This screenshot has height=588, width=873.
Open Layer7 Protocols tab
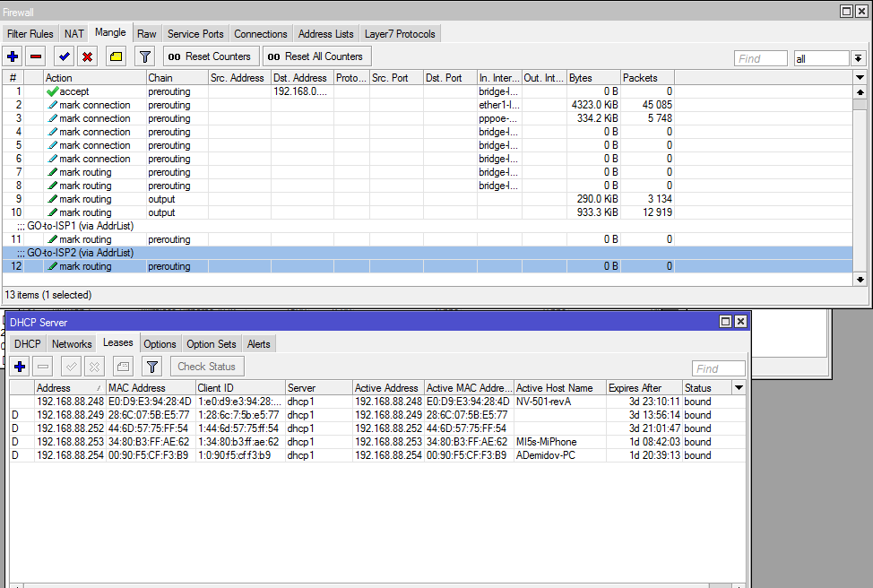pos(400,34)
